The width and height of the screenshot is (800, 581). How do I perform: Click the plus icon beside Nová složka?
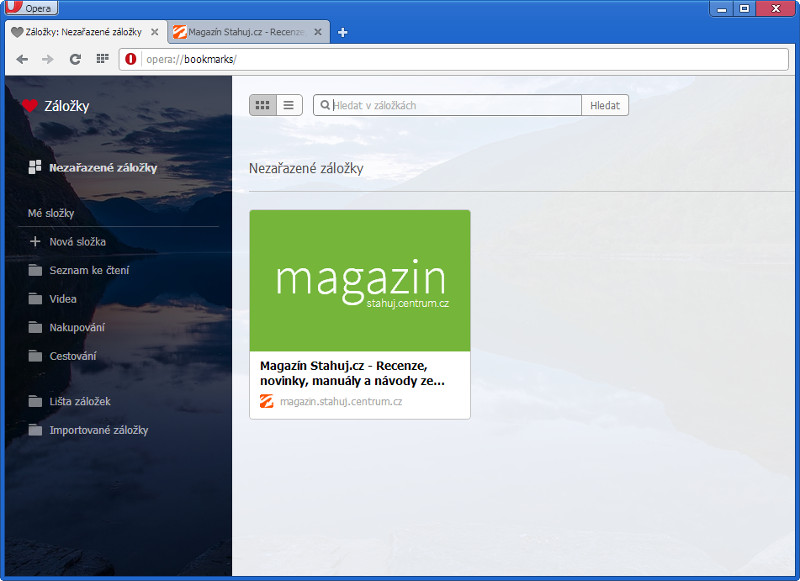[35, 241]
